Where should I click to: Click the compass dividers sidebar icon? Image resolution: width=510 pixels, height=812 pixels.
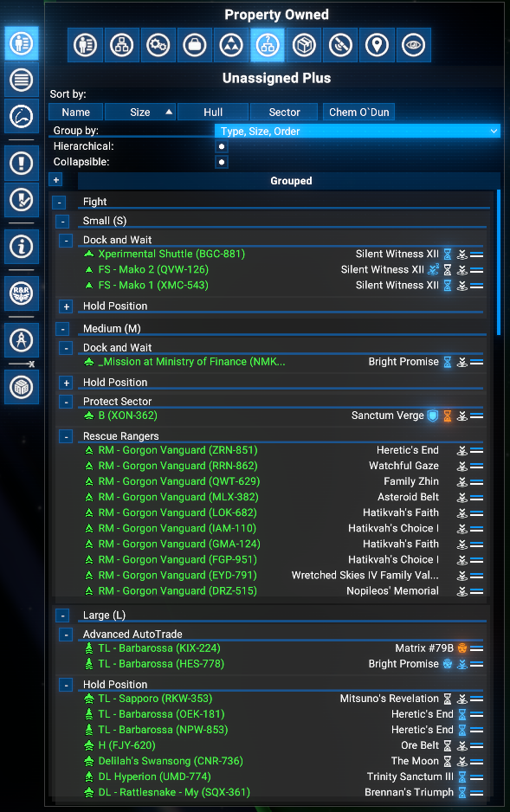pos(22,340)
